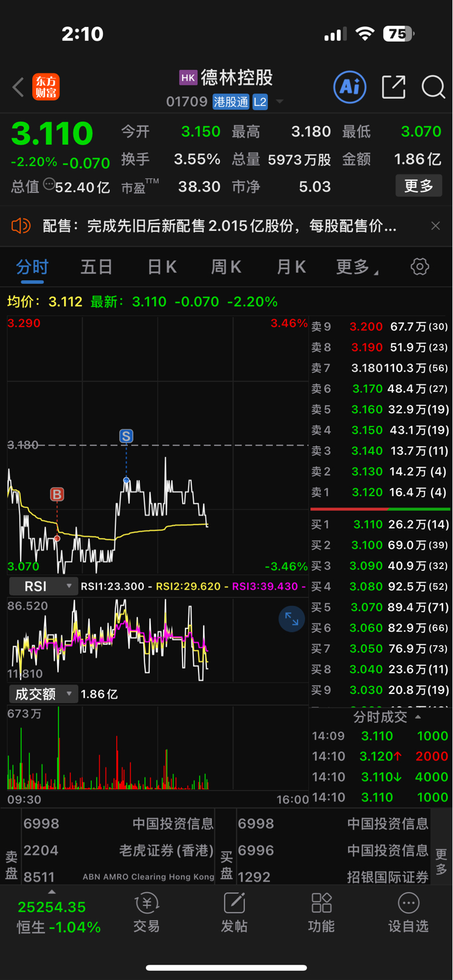Screen dimensions: 453x980
Task: Switch to the 五日 tab
Action: click(x=97, y=267)
